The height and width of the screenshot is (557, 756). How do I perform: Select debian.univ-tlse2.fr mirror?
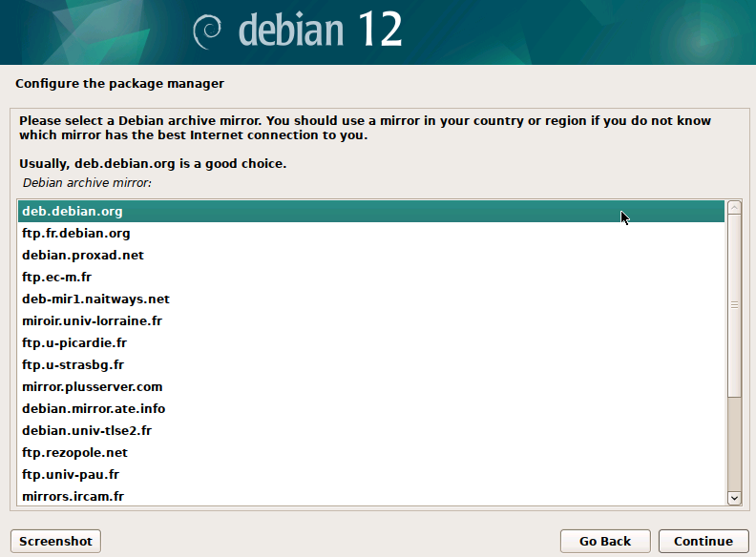(87, 430)
